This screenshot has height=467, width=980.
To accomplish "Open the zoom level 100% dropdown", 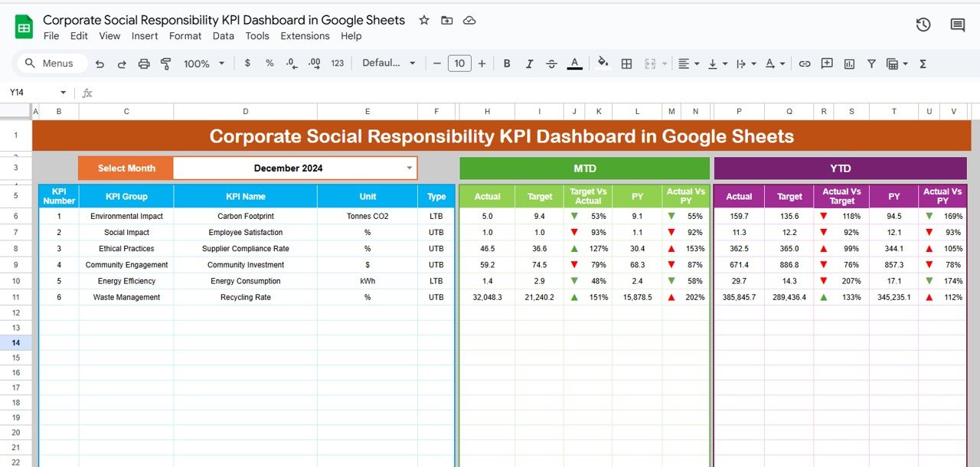I will point(204,64).
